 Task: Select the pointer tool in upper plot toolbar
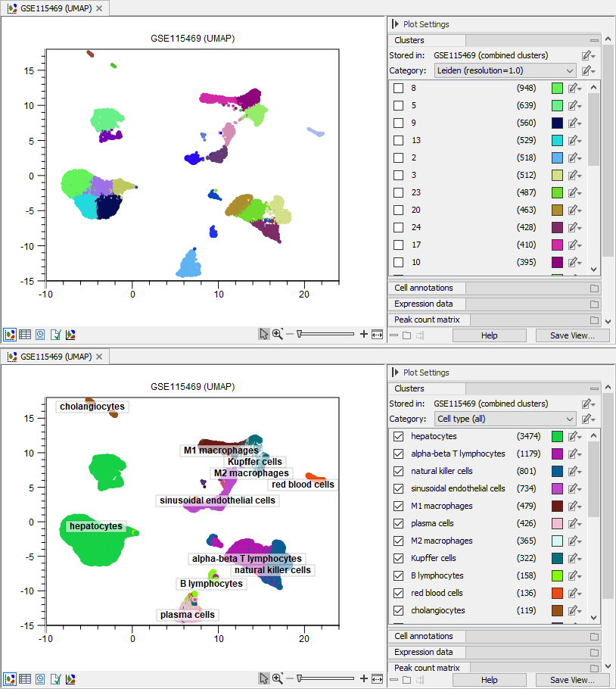coord(264,334)
